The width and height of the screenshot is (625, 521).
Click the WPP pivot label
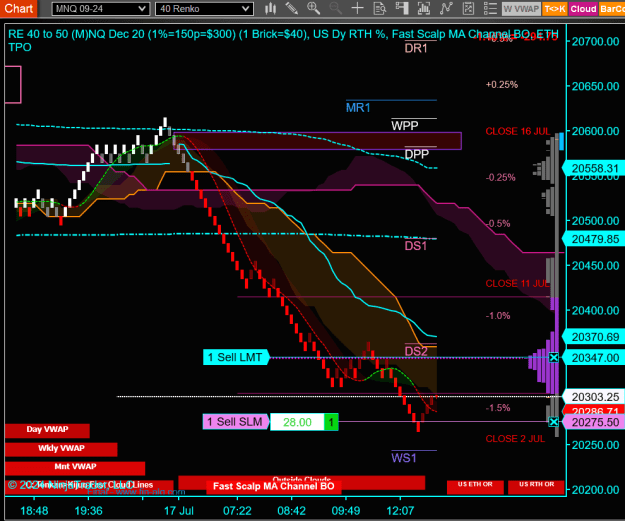[405, 126]
